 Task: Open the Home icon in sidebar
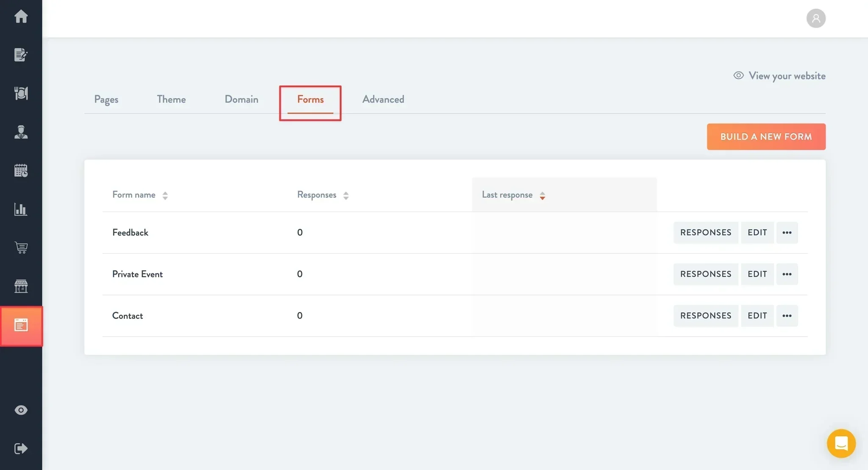(x=21, y=17)
